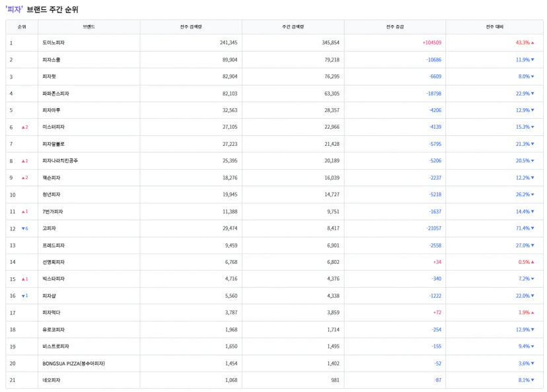Select the brand name 유로코피자

tap(54, 329)
